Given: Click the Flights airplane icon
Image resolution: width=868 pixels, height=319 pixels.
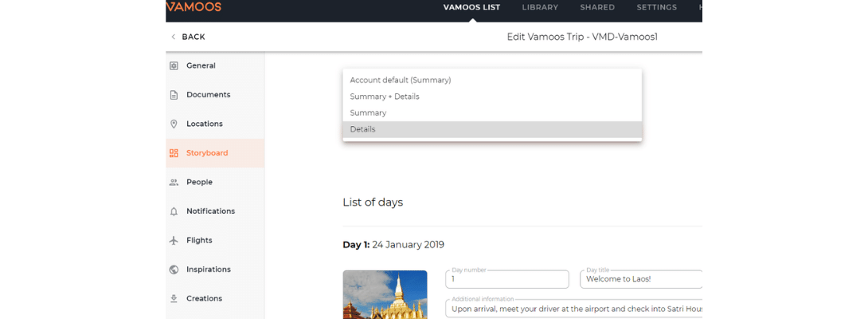Looking at the screenshot, I should 174,240.
